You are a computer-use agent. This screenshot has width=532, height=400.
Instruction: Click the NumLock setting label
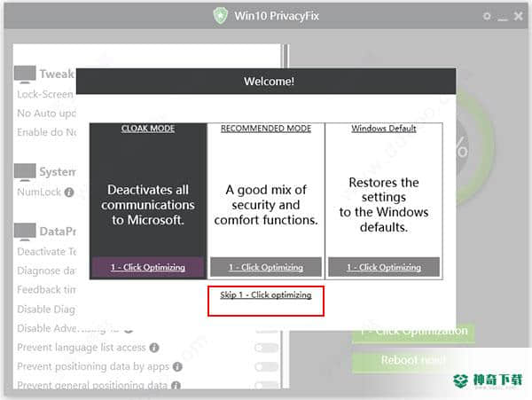pos(39,192)
